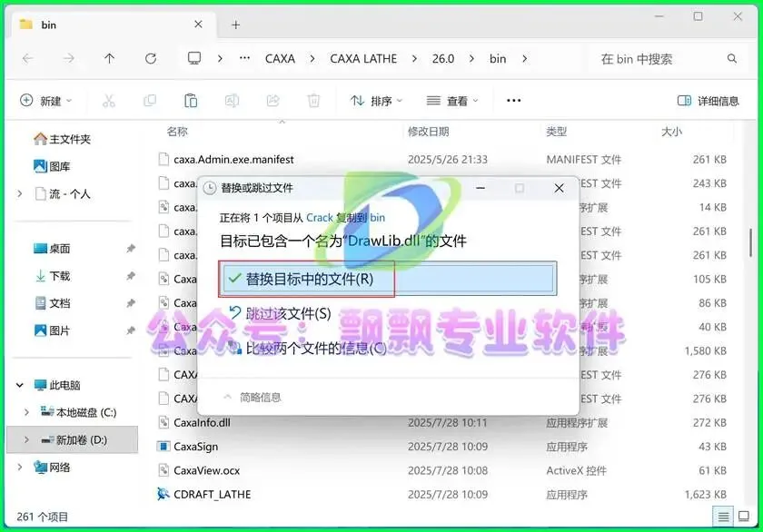Open hidden path ellipsis in address bar
This screenshot has width=763, height=532.
(244, 58)
